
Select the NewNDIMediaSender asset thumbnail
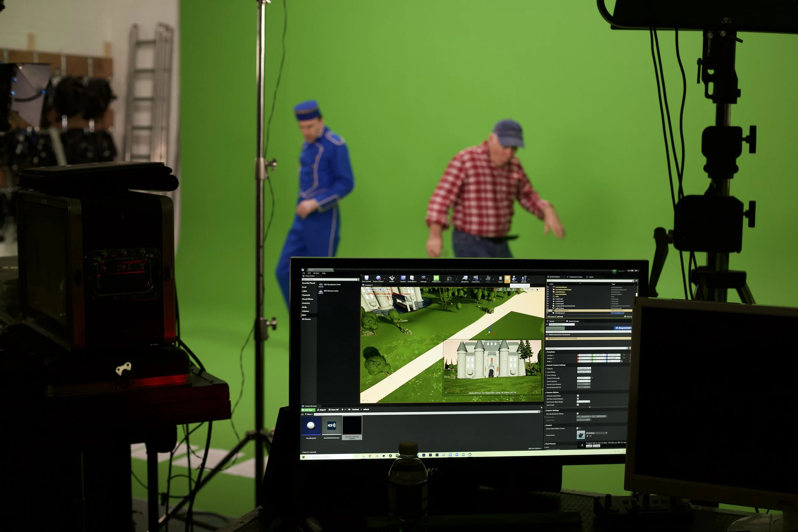pyautogui.click(x=331, y=425)
